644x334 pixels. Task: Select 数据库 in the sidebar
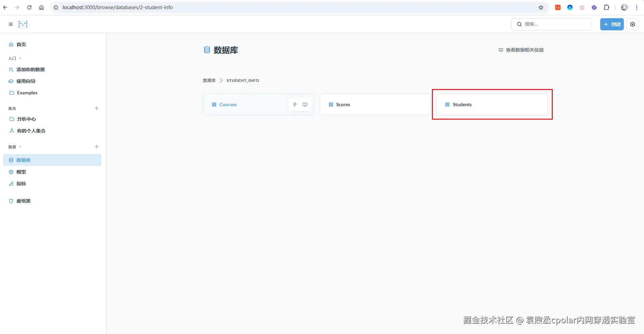[x=52, y=160]
